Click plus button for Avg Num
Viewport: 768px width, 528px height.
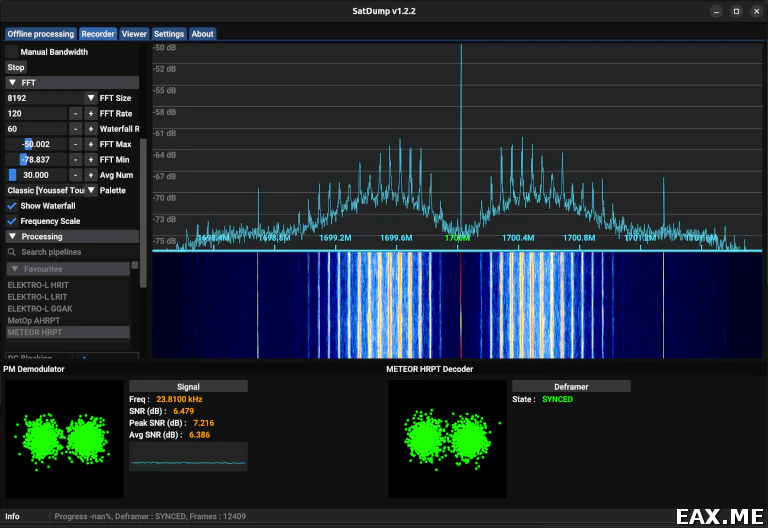(x=91, y=175)
